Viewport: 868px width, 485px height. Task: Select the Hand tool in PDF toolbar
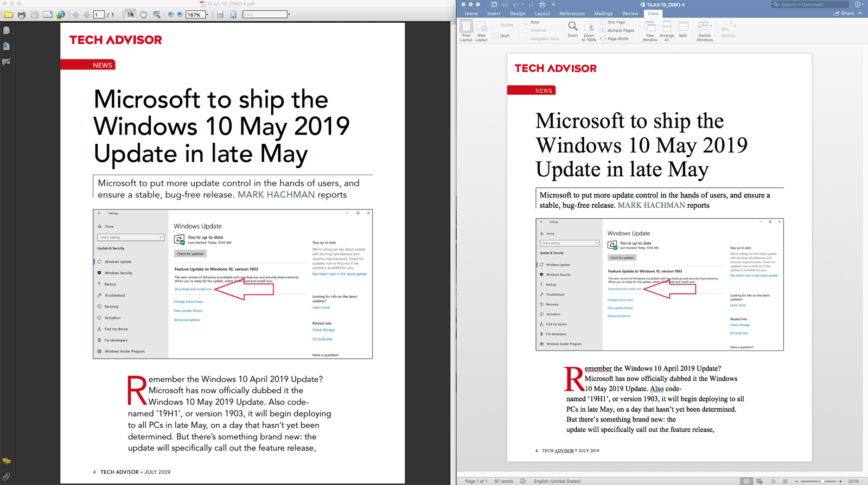(143, 15)
